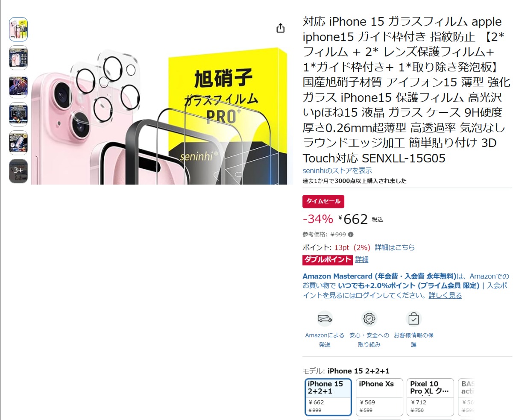Click the Amazon Mastercard offer link
516x420 pixels.
pos(379,276)
